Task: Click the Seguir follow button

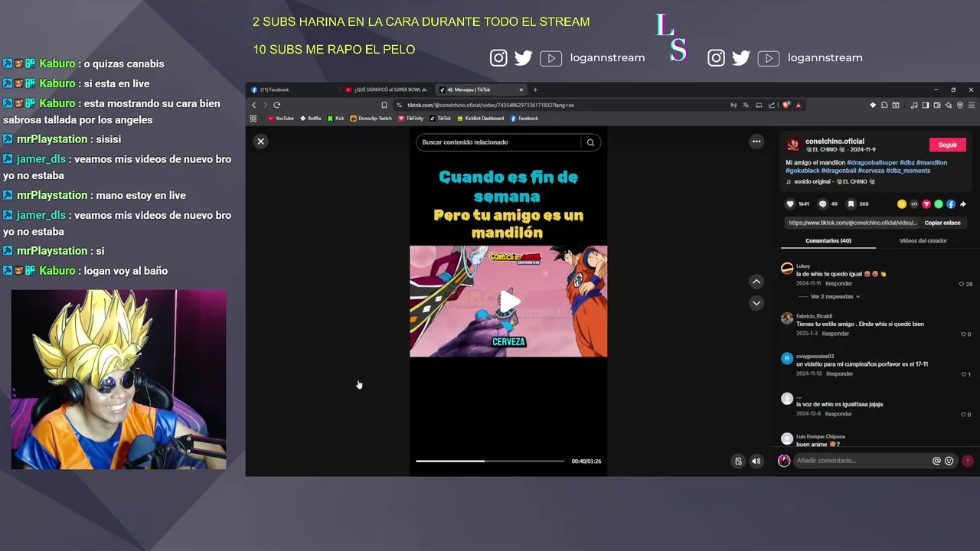Action: (x=948, y=145)
